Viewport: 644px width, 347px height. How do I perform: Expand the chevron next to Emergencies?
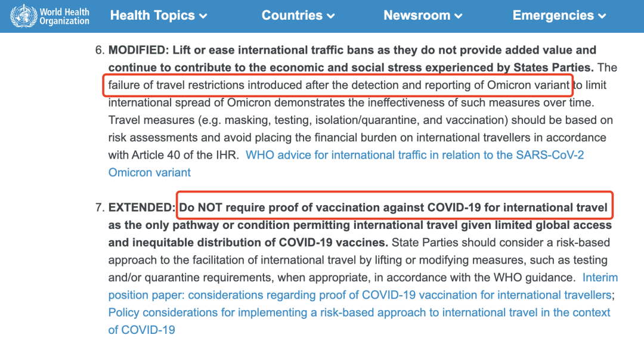(x=602, y=17)
